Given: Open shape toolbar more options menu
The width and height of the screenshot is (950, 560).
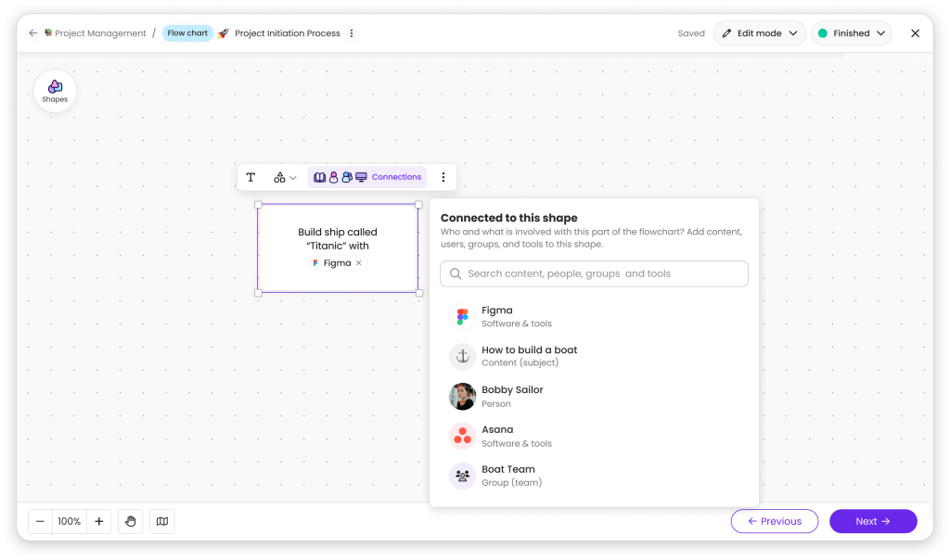Looking at the screenshot, I should [x=443, y=177].
